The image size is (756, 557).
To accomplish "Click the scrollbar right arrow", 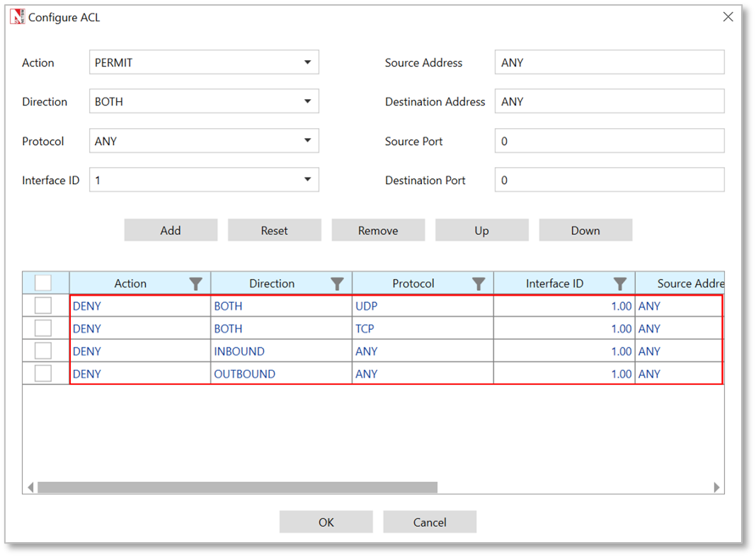I will click(716, 487).
